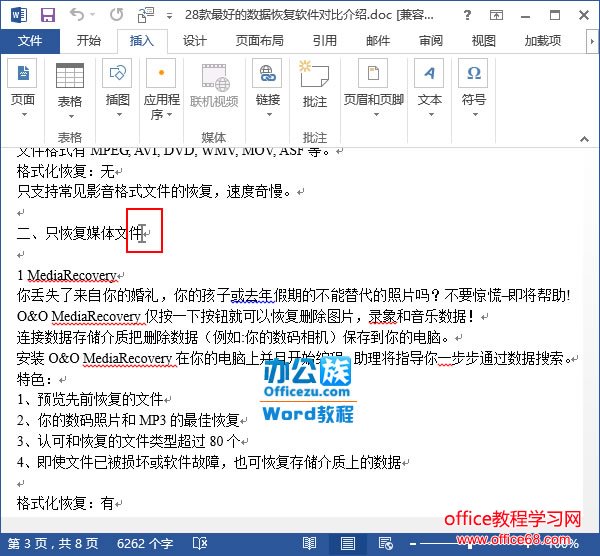Open Word Help with the question mark

coord(467,15)
